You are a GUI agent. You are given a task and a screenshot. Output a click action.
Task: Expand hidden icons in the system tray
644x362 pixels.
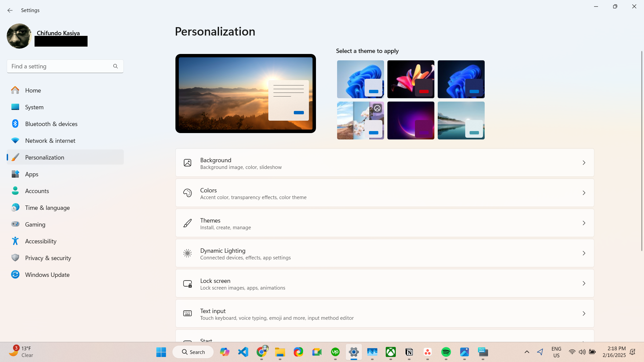(526, 352)
